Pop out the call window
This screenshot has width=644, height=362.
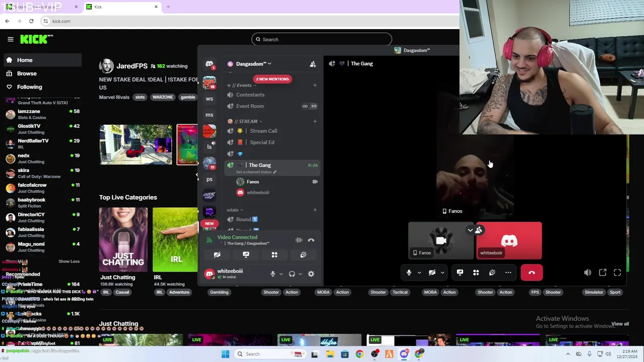point(603,273)
